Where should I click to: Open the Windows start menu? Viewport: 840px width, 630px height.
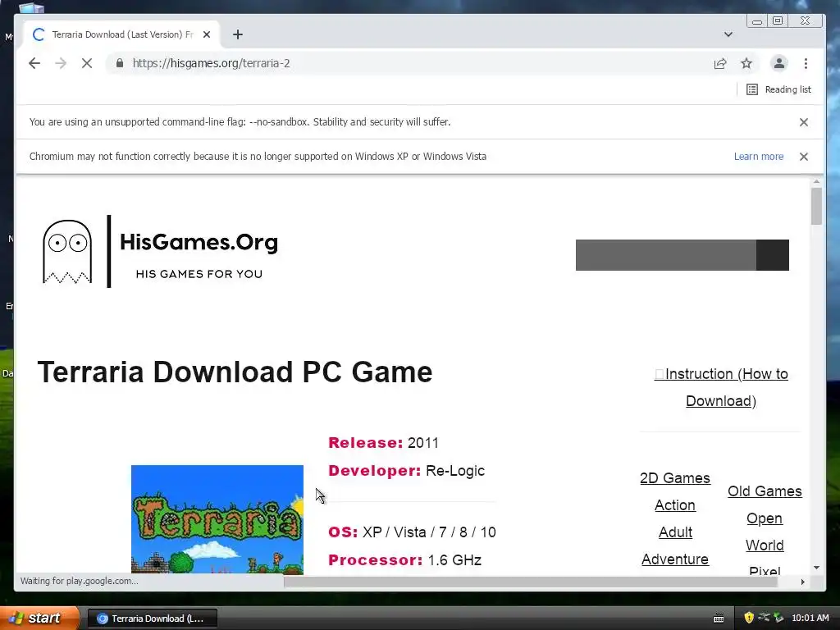click(x=39, y=619)
